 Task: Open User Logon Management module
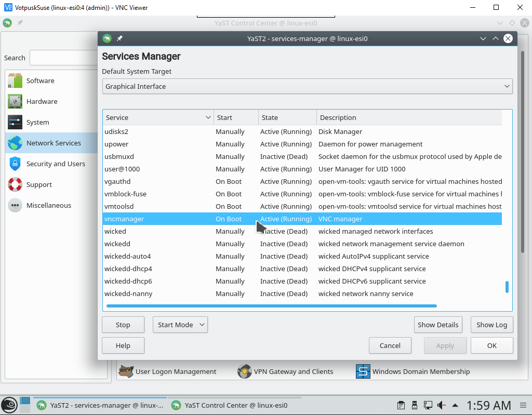(x=167, y=371)
